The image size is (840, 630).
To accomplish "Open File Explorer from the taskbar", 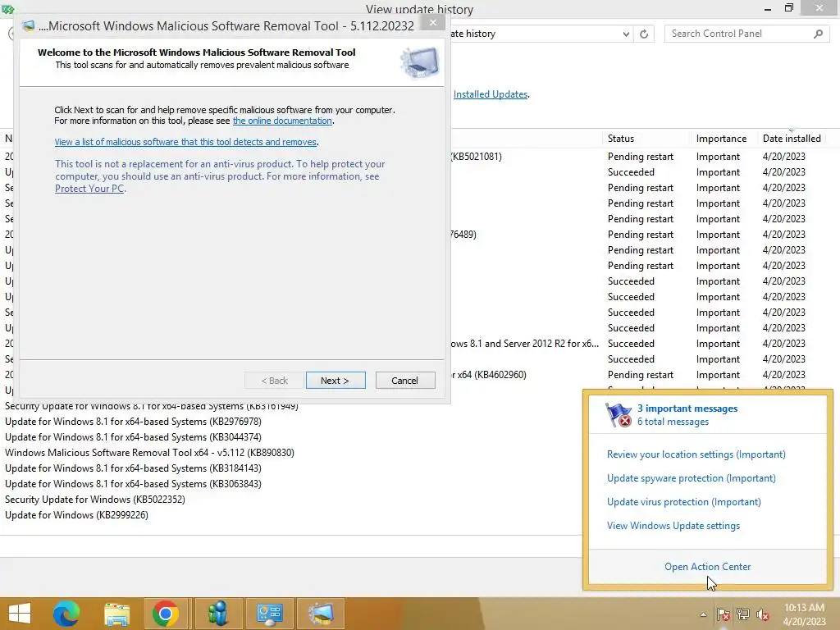I will (116, 614).
